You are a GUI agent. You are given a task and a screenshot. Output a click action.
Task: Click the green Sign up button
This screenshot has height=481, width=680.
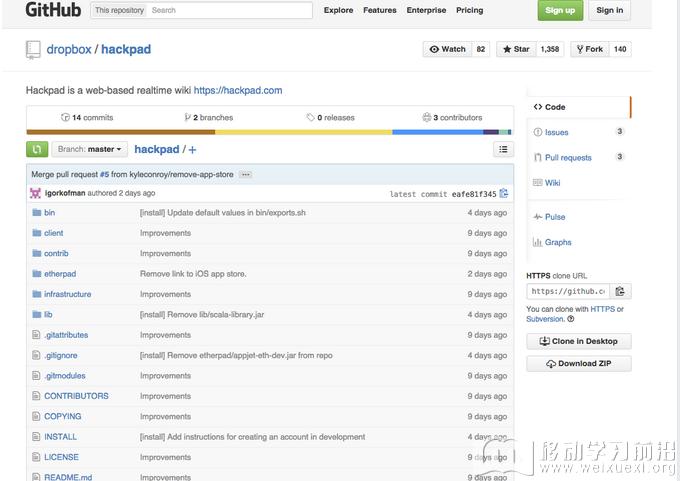point(560,10)
